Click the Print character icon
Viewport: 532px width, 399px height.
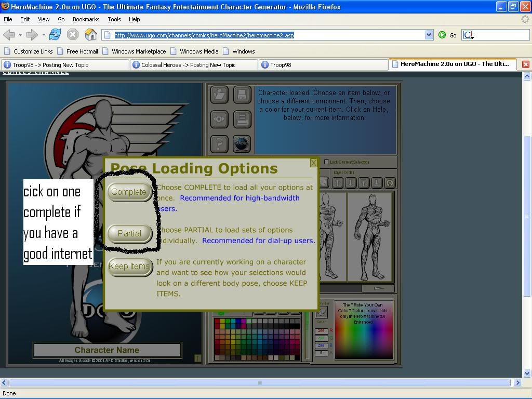tap(242, 119)
